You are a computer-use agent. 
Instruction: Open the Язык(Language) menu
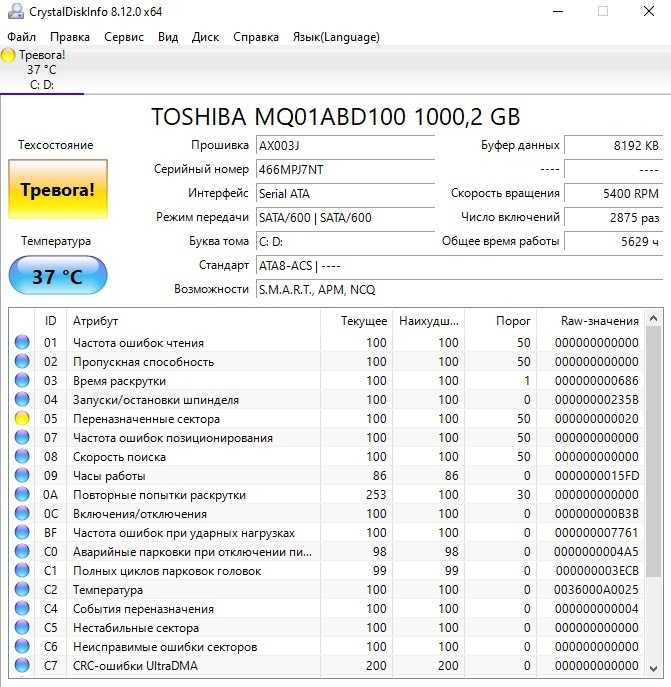336,37
